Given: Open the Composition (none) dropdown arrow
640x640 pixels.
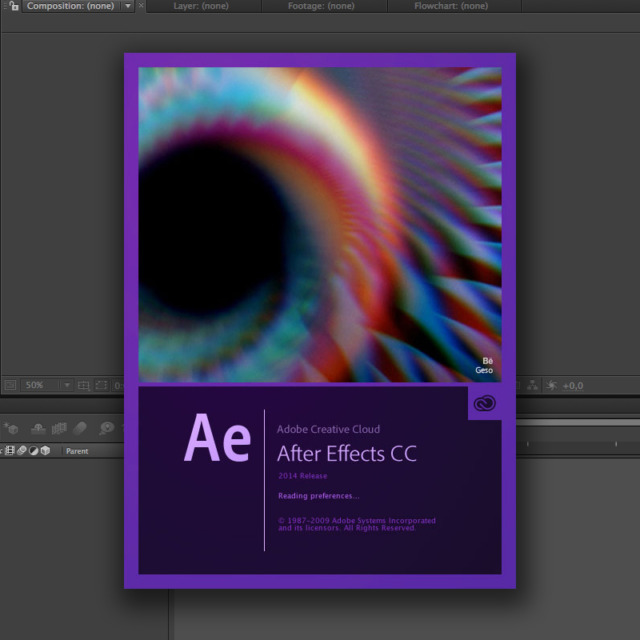Looking at the screenshot, I should click(x=128, y=6).
